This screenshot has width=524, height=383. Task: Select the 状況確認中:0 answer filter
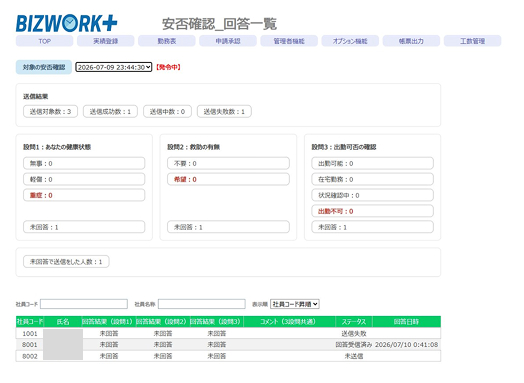pyautogui.click(x=373, y=195)
